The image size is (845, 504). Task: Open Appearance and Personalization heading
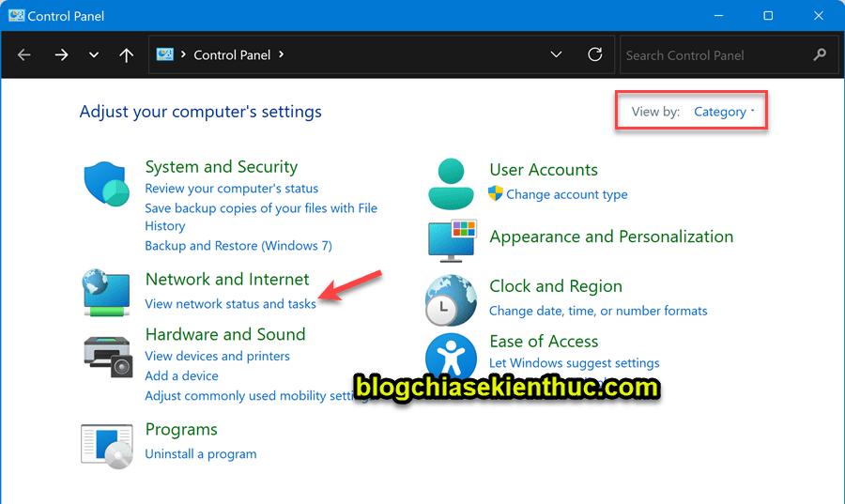[611, 237]
